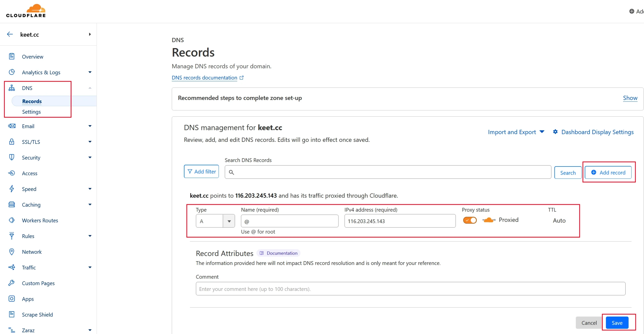Expand the Security submenu arrow
This screenshot has width=644, height=334.
90,157
